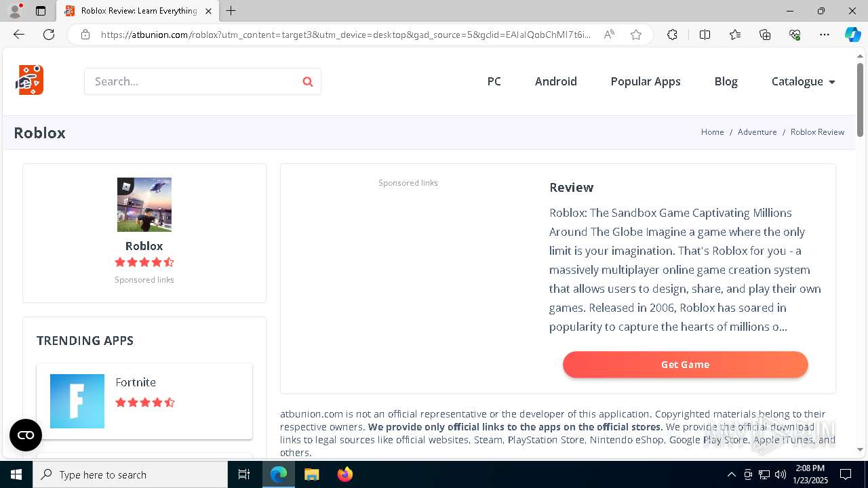This screenshot has height=488, width=868.
Task: Follow the Home breadcrumb link
Action: click(713, 132)
